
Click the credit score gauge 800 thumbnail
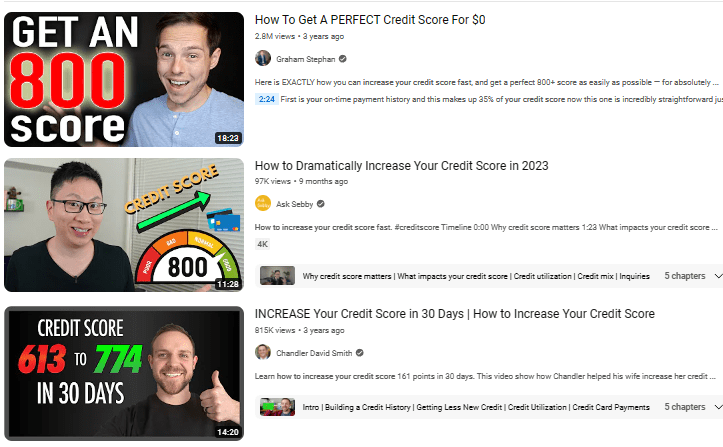point(124,225)
